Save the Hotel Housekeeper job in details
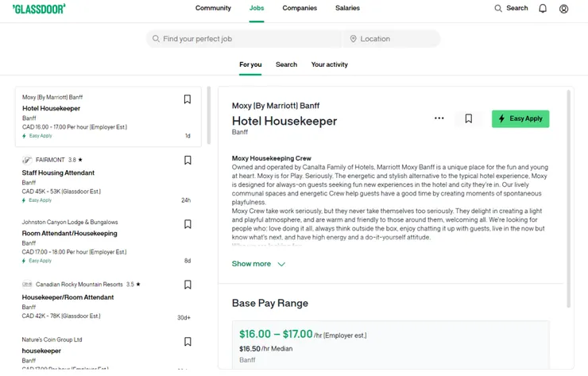The width and height of the screenshot is (588, 376). [x=468, y=118]
